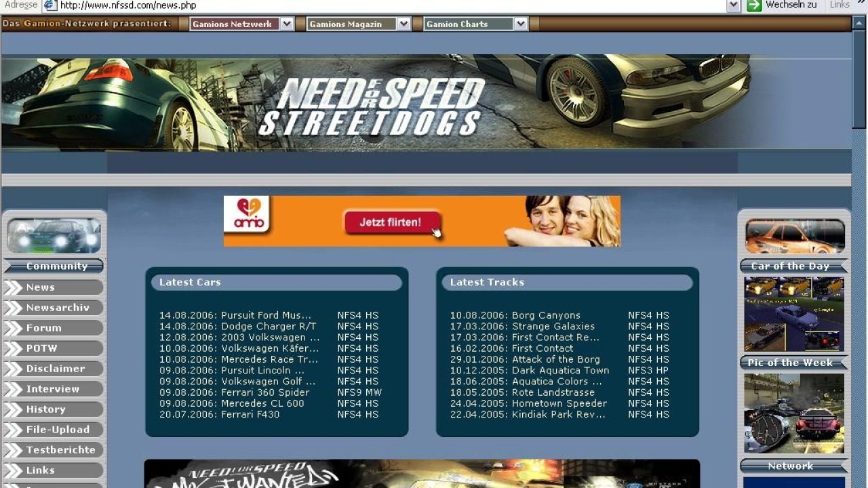Open the Gamions Magazin dropdown
The width and height of the screenshot is (868, 488).
point(358,24)
